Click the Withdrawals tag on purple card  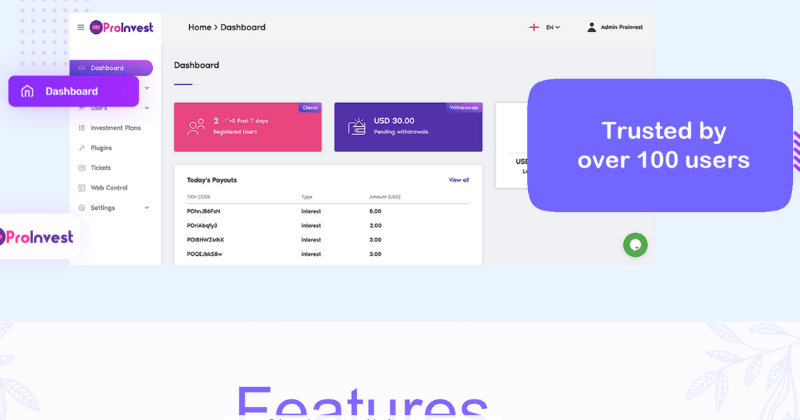464,108
